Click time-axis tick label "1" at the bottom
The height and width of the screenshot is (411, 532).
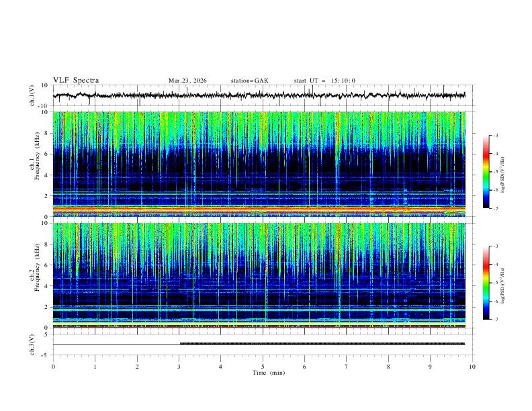point(95,367)
